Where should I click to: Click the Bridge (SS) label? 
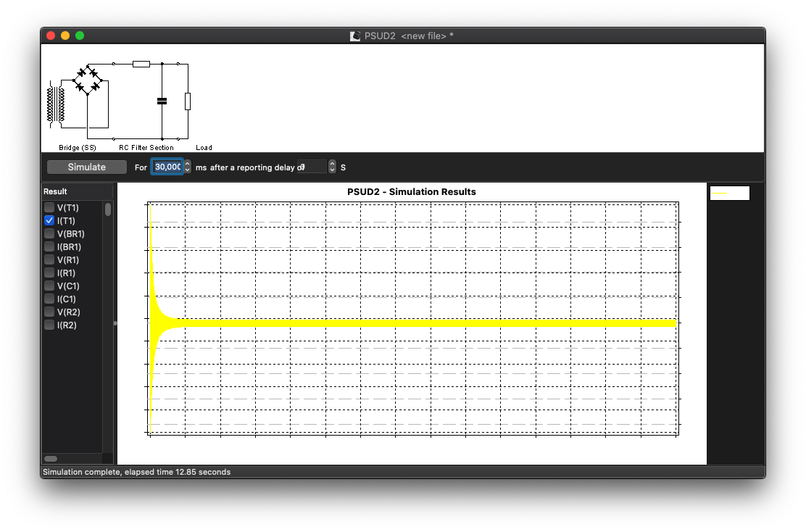(x=77, y=148)
